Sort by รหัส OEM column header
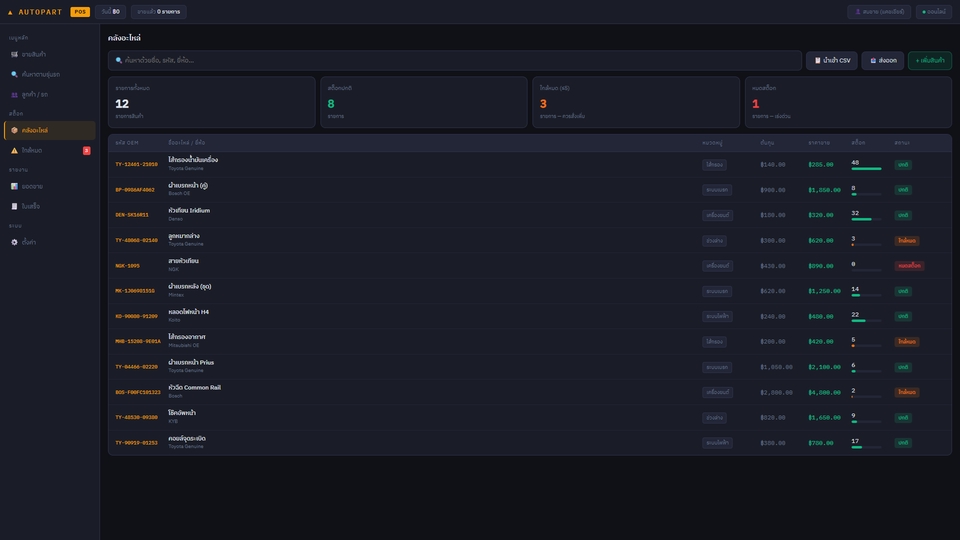 [127, 143]
